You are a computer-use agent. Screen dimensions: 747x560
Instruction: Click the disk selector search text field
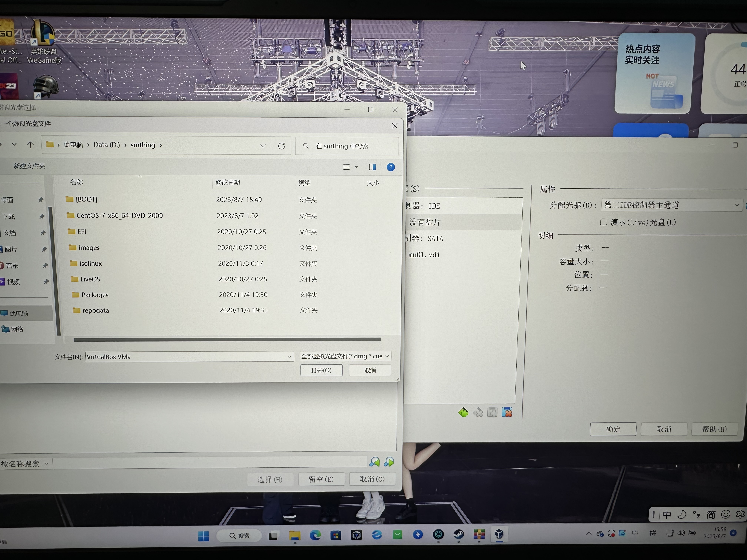(x=210, y=463)
